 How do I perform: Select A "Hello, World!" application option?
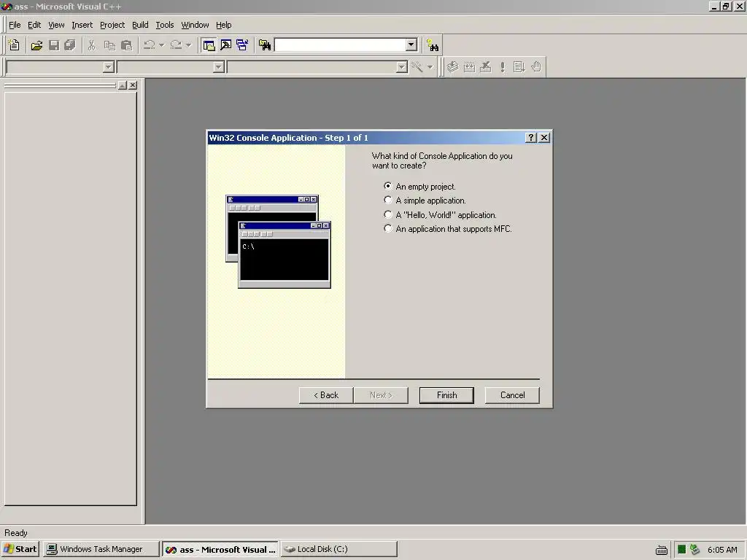pos(440,215)
